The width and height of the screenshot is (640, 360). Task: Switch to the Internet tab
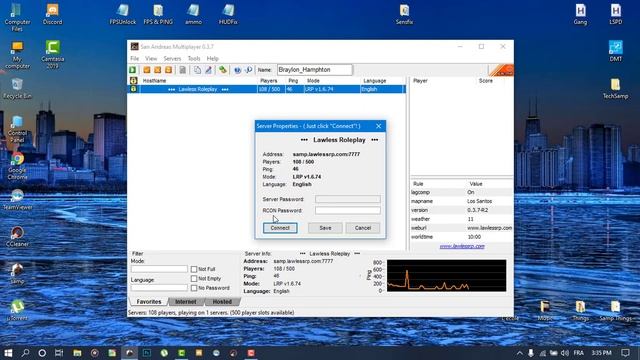tap(186, 302)
